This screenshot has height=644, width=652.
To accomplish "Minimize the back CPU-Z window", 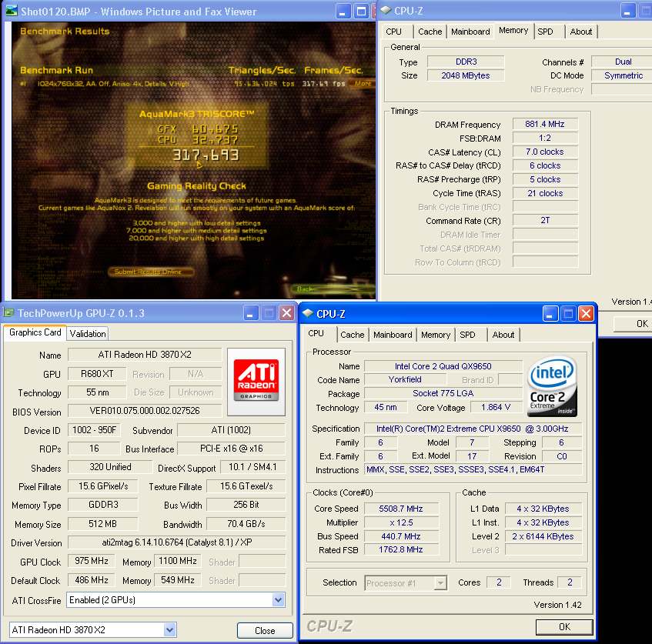I will click(x=628, y=11).
